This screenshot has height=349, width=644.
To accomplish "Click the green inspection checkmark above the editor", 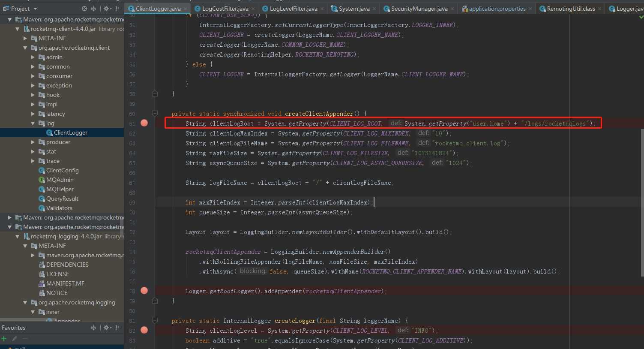I will point(641,17).
